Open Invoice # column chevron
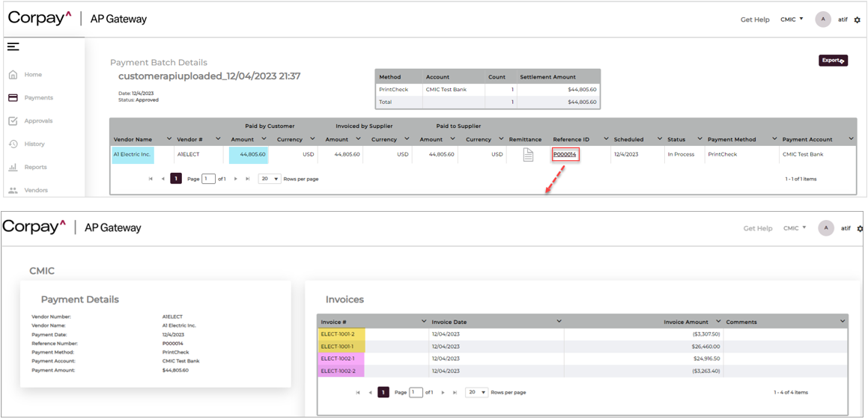Image resolution: width=868 pixels, height=419 pixels. [x=424, y=321]
